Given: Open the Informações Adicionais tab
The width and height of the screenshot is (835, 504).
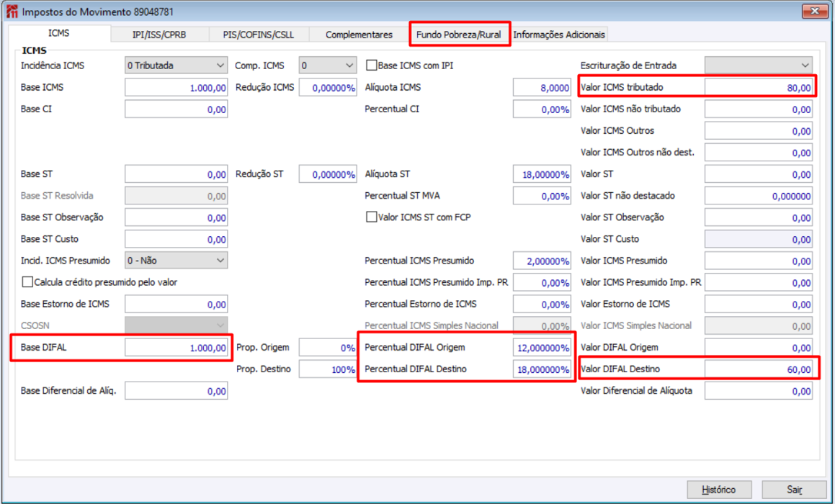Looking at the screenshot, I should pyautogui.click(x=558, y=35).
